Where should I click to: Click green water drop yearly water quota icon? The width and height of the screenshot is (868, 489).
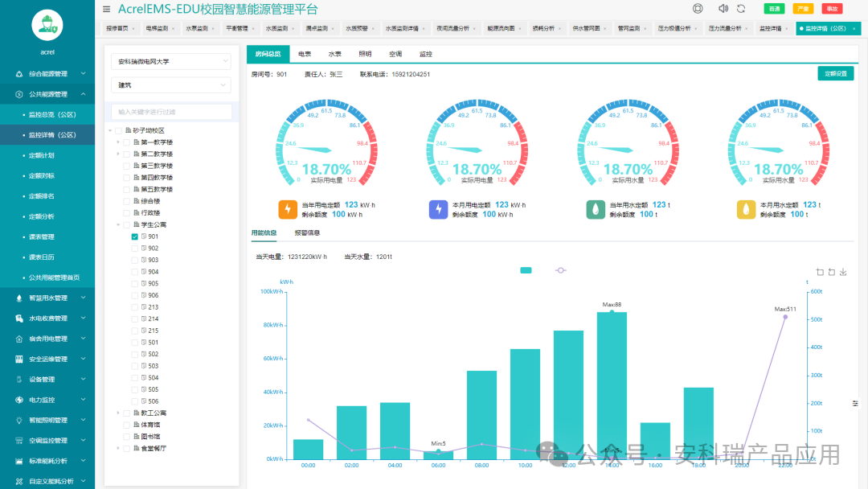coord(596,210)
